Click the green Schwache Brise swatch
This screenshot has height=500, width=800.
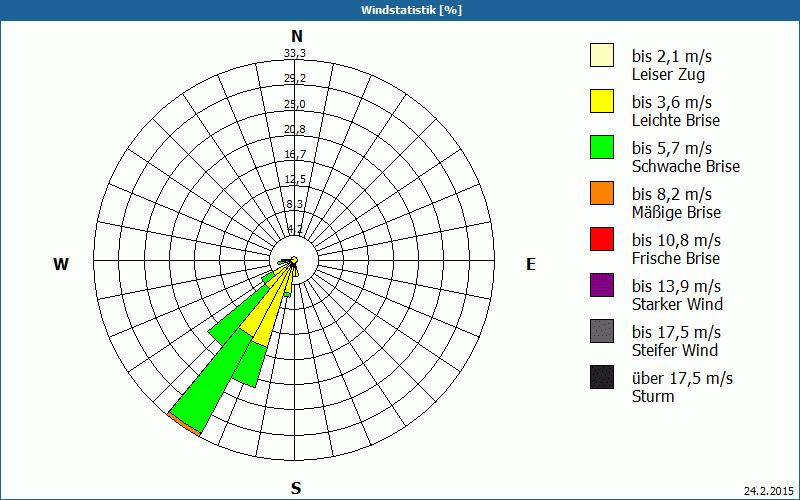click(602, 147)
